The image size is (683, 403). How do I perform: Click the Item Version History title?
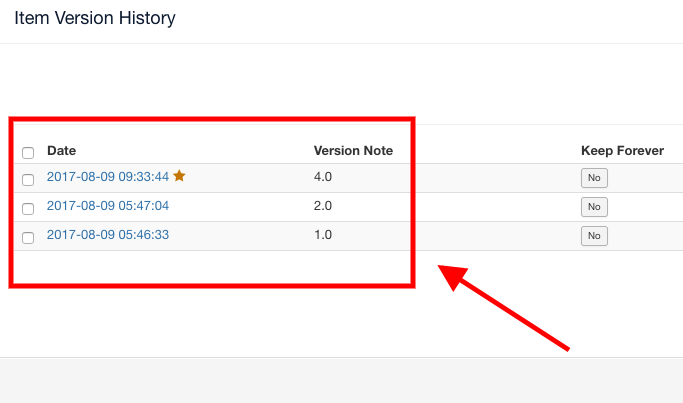[95, 18]
